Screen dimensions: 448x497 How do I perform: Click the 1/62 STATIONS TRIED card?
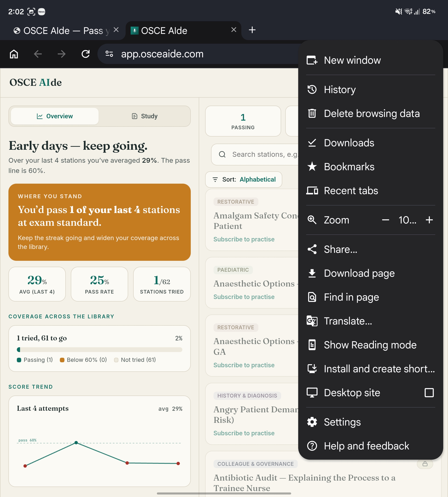coord(162,284)
